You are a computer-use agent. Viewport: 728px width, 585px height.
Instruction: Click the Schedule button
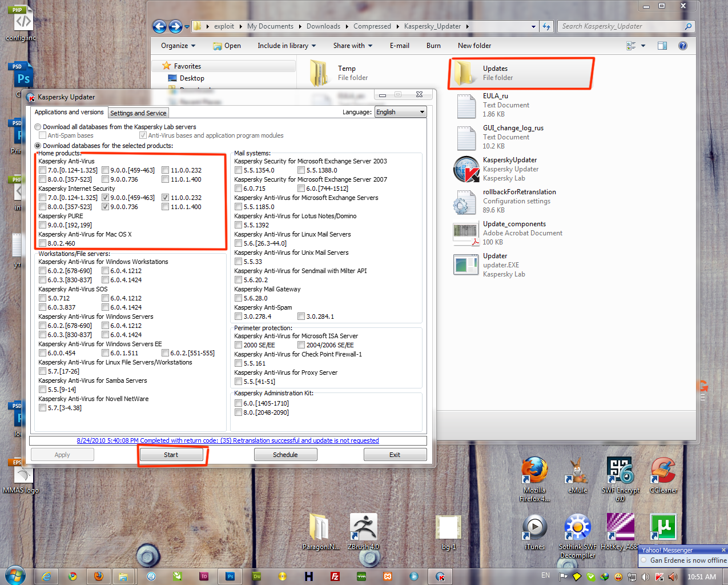(x=285, y=455)
